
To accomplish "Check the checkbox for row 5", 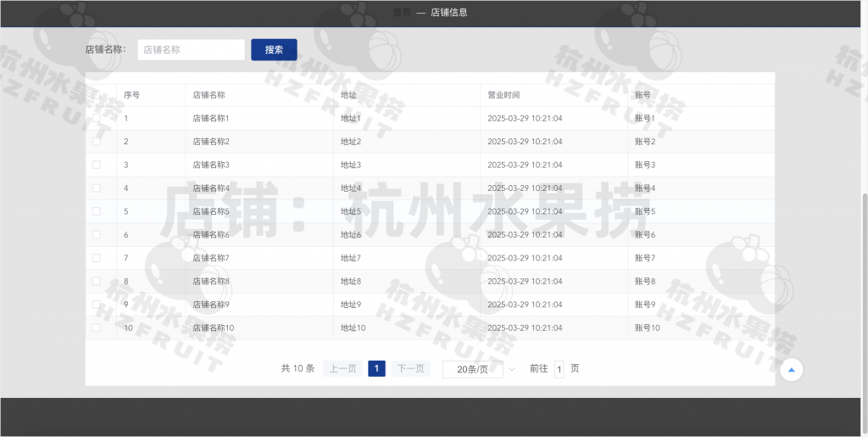I will 97,211.
